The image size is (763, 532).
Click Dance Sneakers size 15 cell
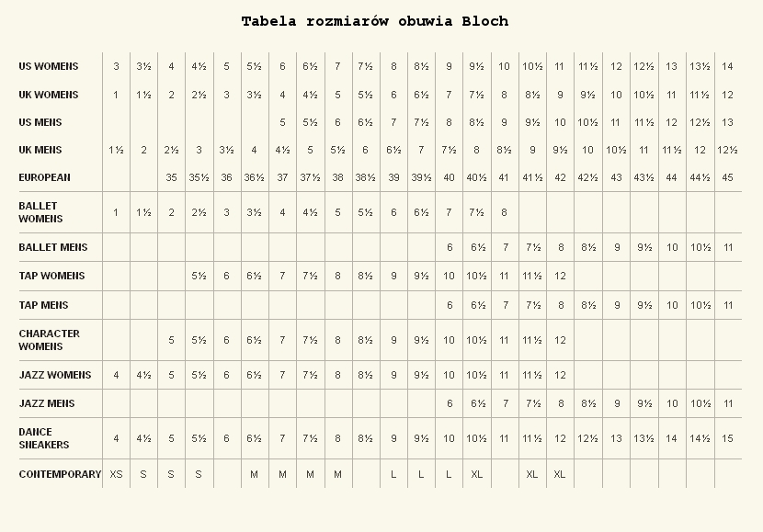[x=727, y=438]
